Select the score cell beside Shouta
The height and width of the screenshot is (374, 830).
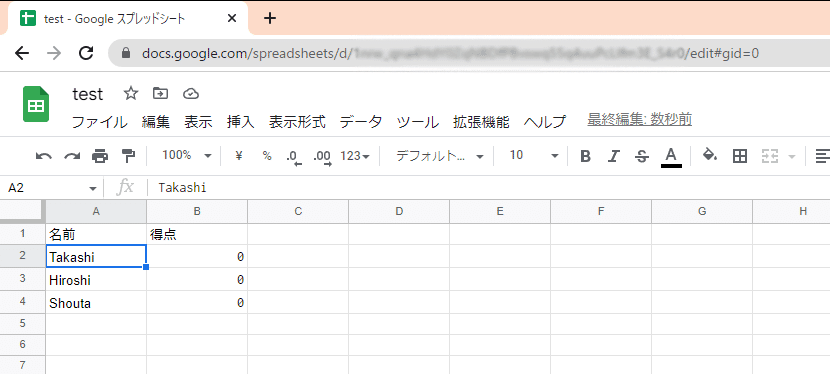(197, 303)
